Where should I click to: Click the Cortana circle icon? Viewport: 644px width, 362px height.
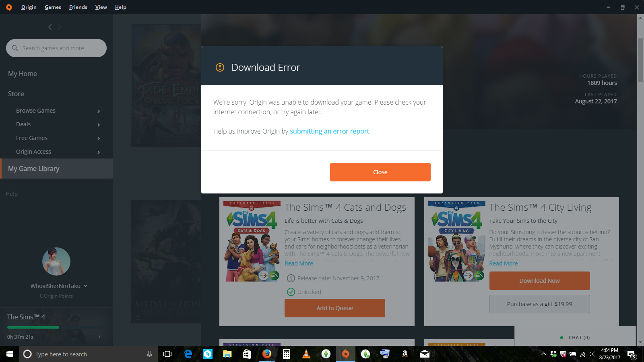pos(27,354)
